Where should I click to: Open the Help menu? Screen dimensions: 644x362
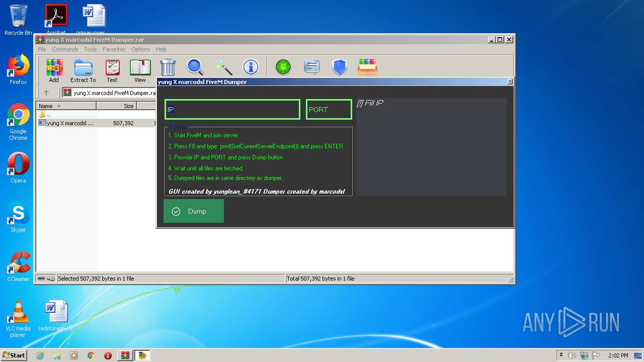[x=161, y=49]
